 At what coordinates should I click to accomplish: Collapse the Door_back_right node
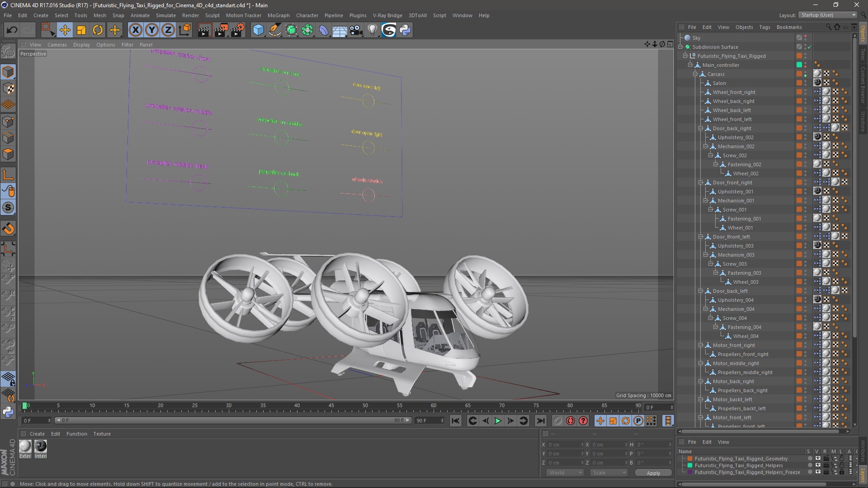[x=700, y=128]
